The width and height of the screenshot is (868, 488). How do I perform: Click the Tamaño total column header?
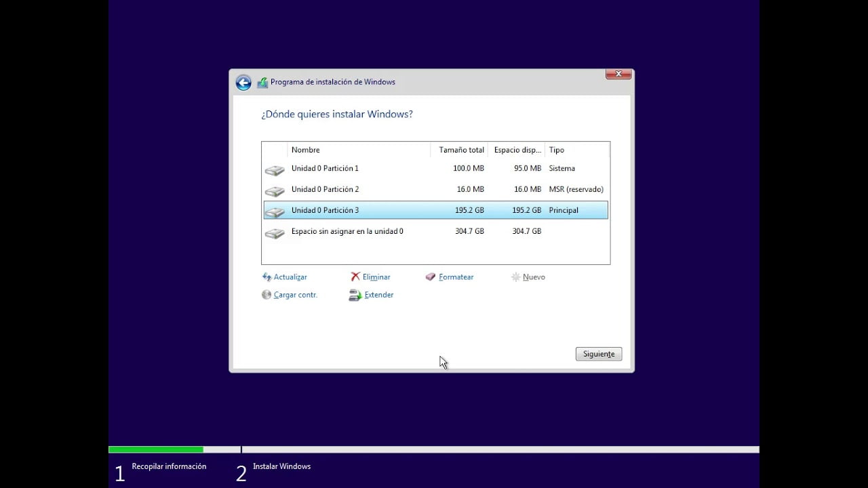pyautogui.click(x=460, y=149)
